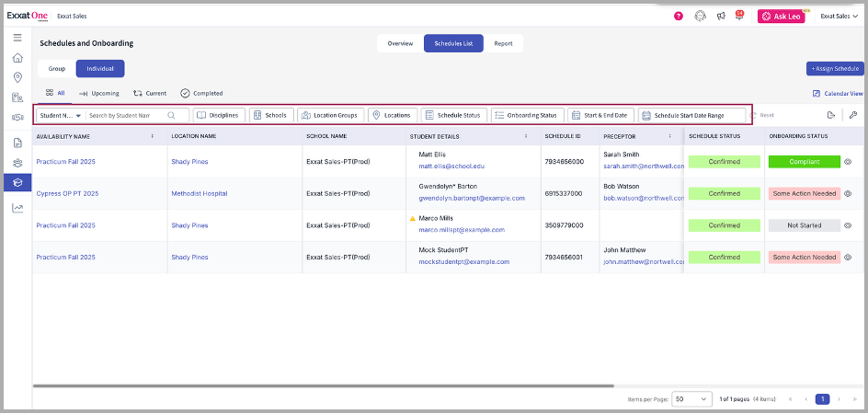Click the location pin sidebar icon
Screen dimensions: 868x414
point(17,77)
